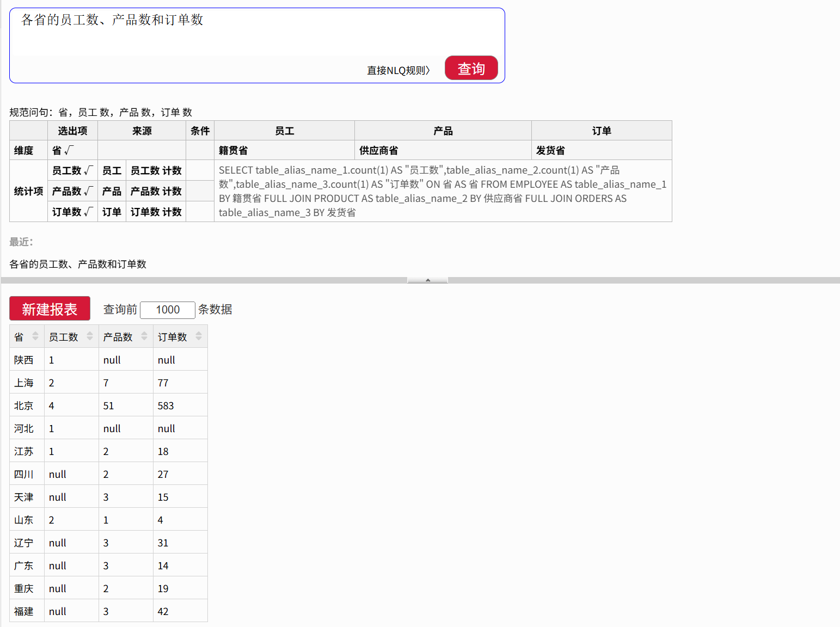Click the 新建报表 button
This screenshot has width=840, height=627.
(50, 309)
